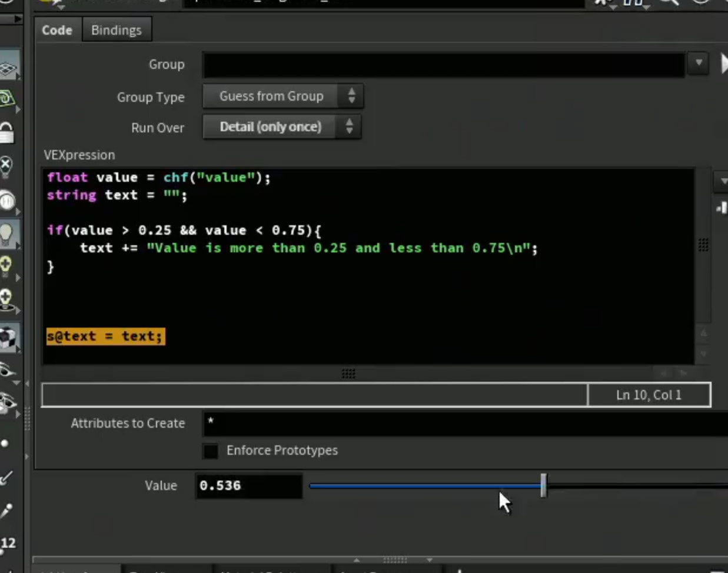
Task: Switch to the Bindings tab
Action: coord(117,30)
